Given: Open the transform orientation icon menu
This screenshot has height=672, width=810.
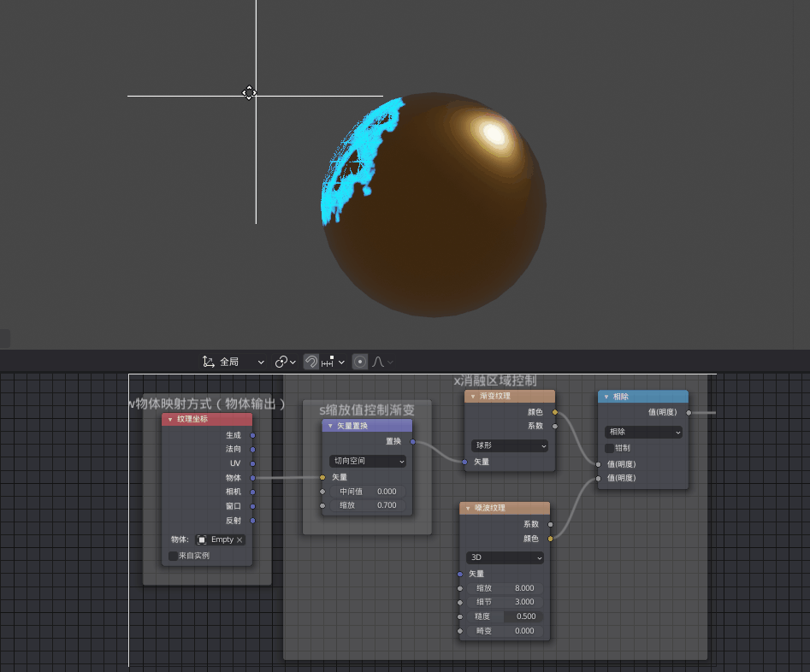Looking at the screenshot, I should pos(208,363).
